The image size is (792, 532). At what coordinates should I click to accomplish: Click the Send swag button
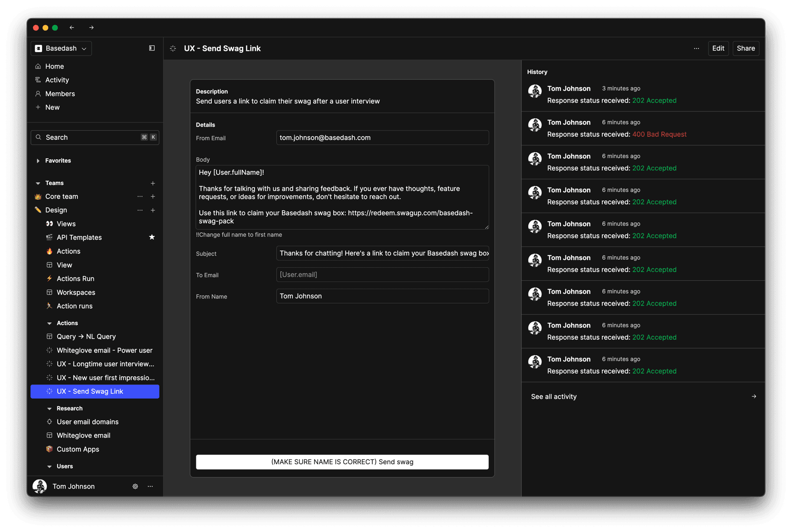(x=342, y=462)
